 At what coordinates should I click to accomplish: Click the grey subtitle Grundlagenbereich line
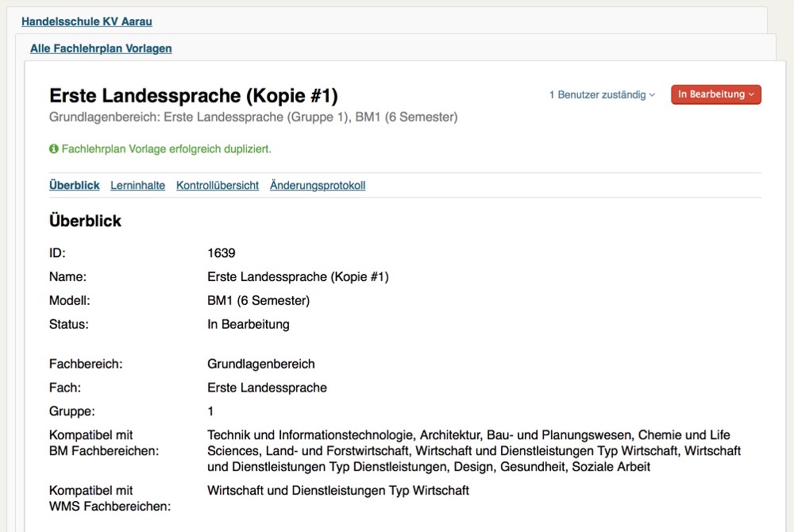[x=253, y=117]
